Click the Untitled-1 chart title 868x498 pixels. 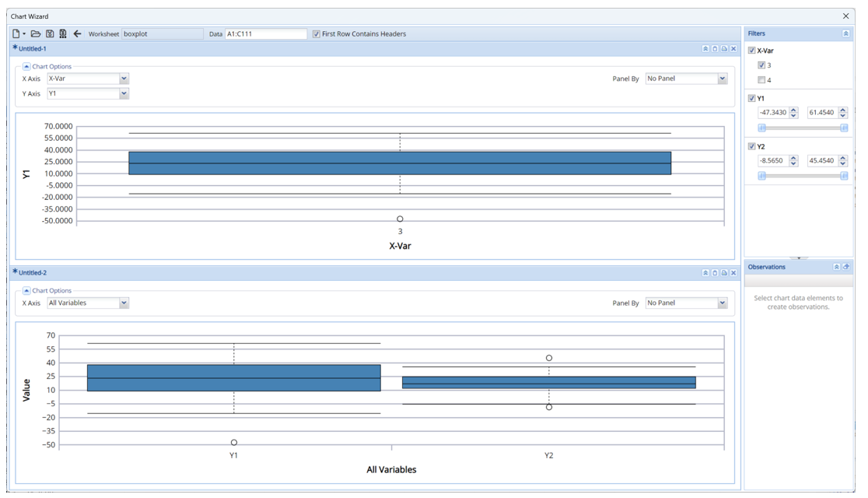click(x=33, y=48)
